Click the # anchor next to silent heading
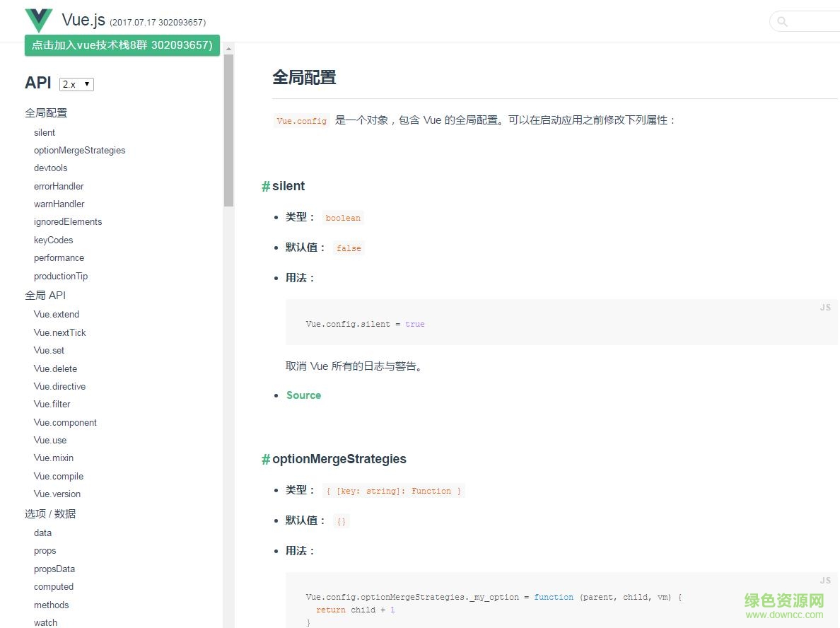The image size is (840, 628). coord(265,186)
